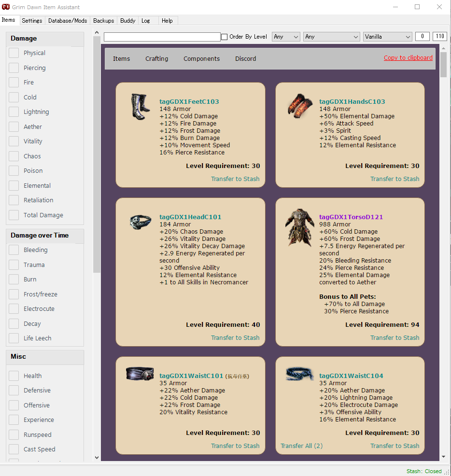Screen dimensions: 451x476
Task: Collapse the Damage over Time section header
Action: (x=45, y=236)
